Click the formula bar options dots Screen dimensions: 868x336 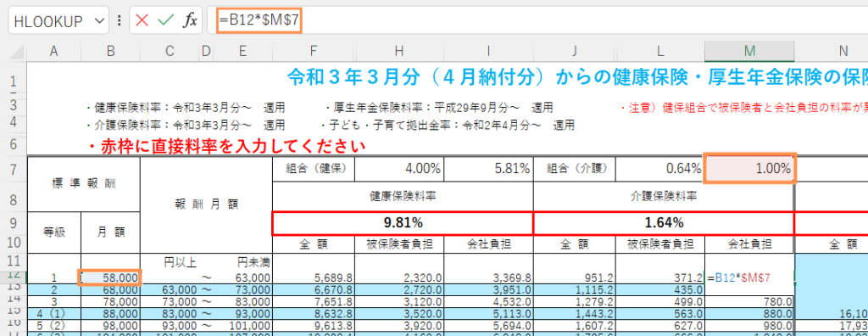120,21
